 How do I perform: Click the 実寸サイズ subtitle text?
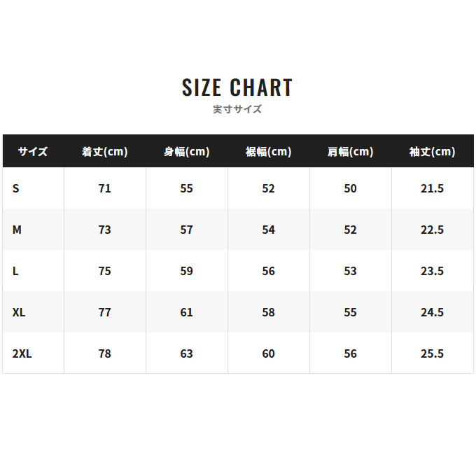tap(237, 109)
